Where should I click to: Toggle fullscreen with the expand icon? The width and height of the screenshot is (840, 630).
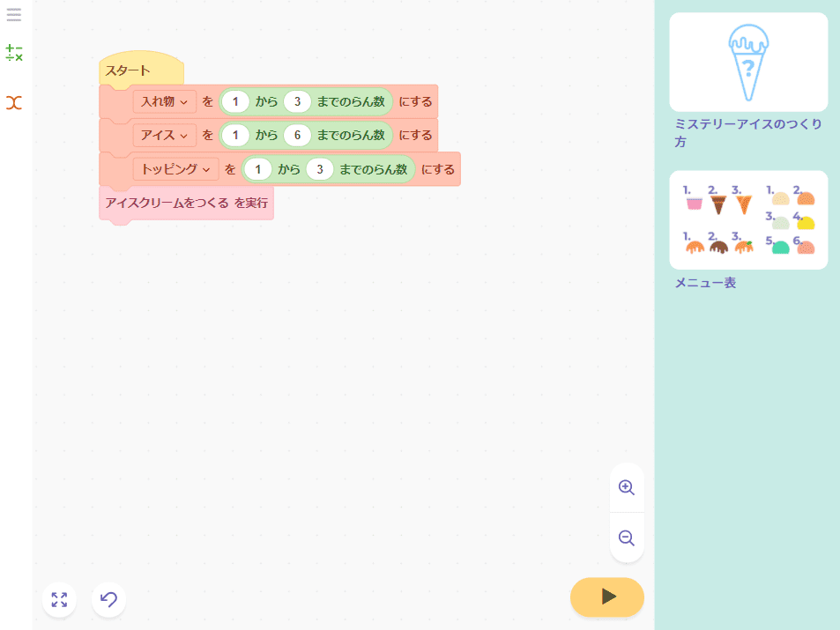coord(59,600)
